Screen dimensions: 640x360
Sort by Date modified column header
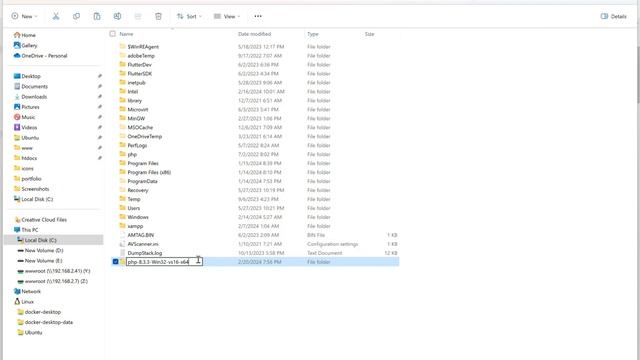click(255, 34)
